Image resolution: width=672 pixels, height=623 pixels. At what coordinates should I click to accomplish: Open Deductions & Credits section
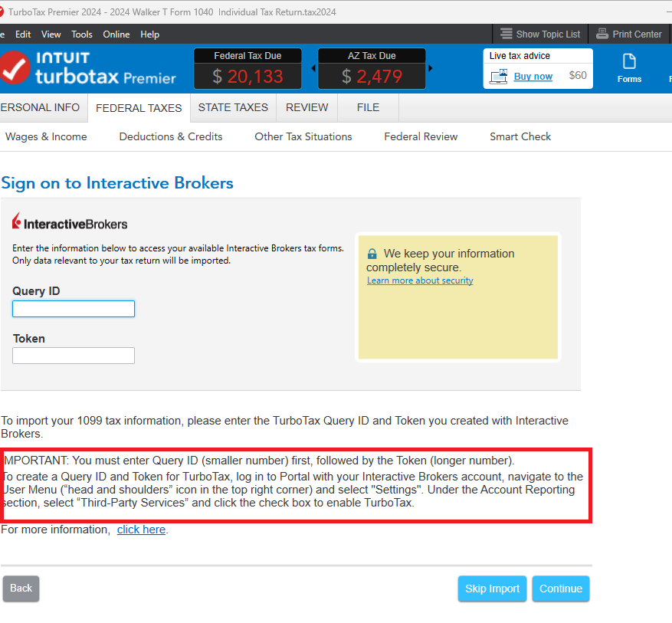click(x=171, y=136)
